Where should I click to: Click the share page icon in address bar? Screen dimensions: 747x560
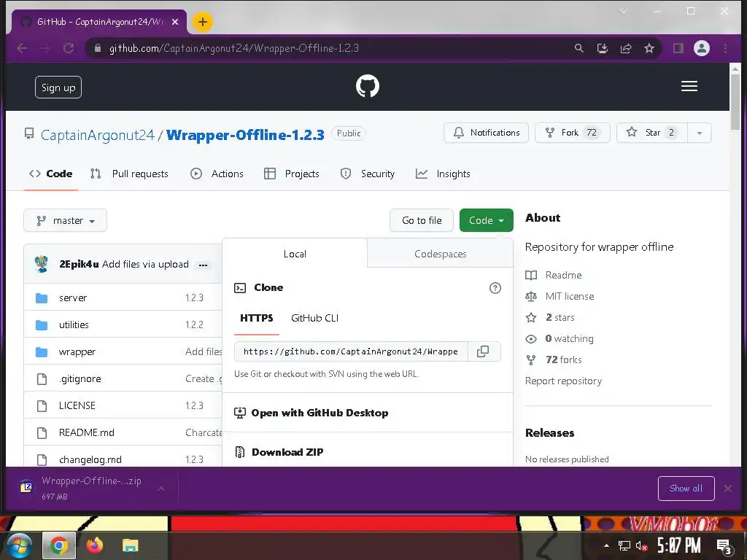pos(625,48)
